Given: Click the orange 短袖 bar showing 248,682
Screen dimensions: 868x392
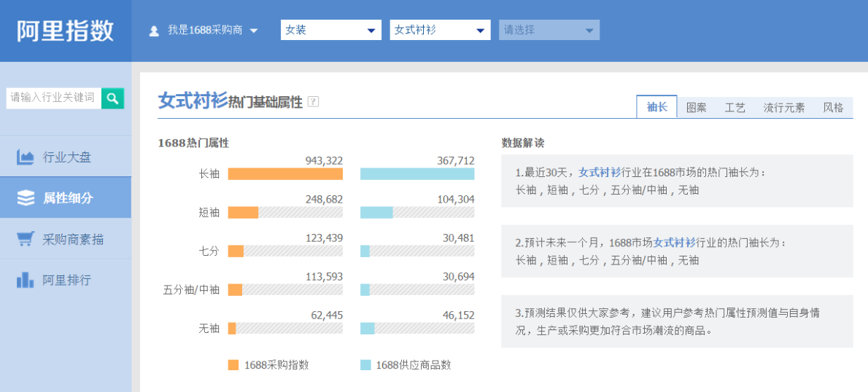Looking at the screenshot, I should (243, 213).
